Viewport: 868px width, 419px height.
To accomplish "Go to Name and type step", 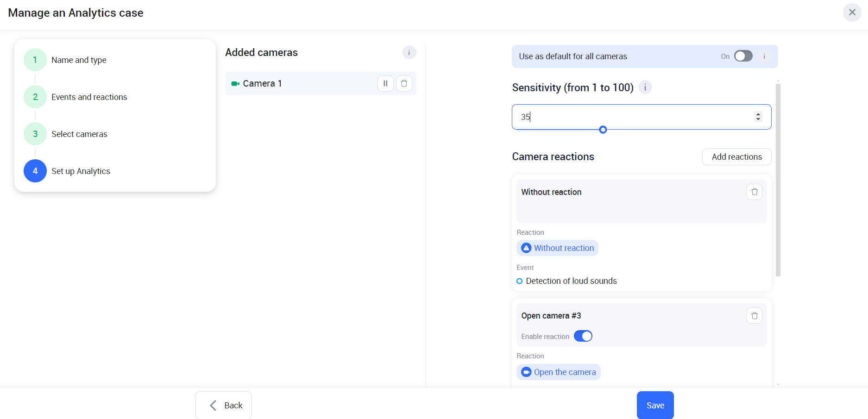I will point(79,60).
